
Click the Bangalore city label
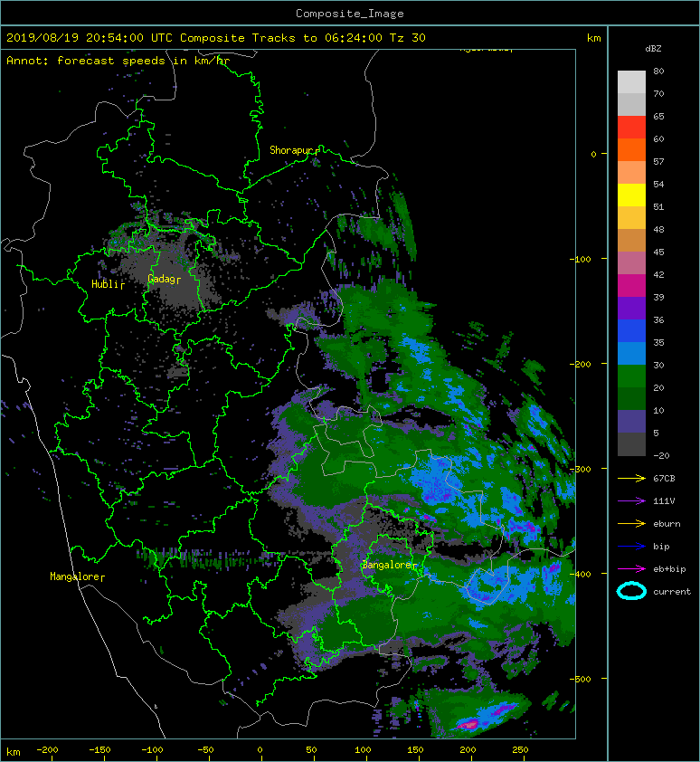388,566
